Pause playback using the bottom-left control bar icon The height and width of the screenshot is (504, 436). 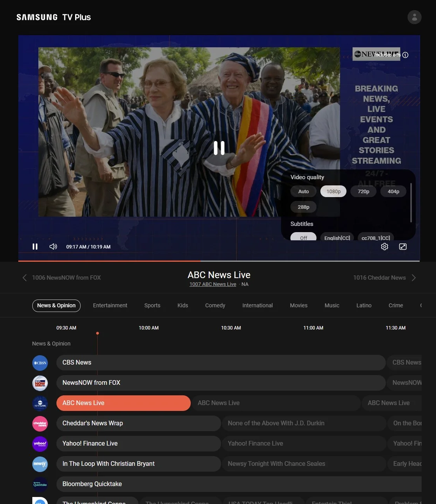click(x=35, y=247)
